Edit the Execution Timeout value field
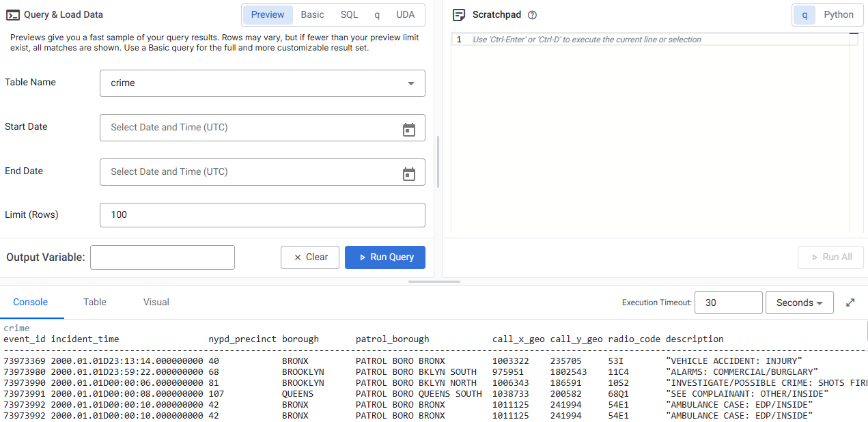 coord(728,302)
